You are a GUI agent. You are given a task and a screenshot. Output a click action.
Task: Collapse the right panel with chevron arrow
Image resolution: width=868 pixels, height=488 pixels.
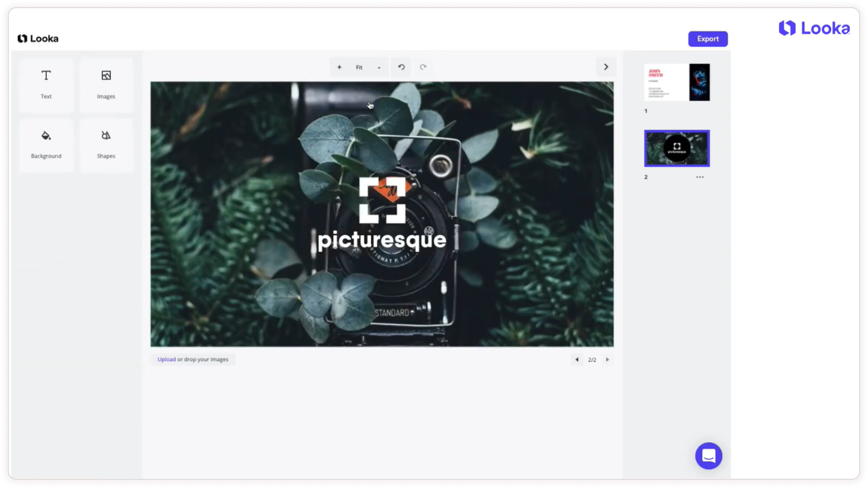[x=606, y=67]
